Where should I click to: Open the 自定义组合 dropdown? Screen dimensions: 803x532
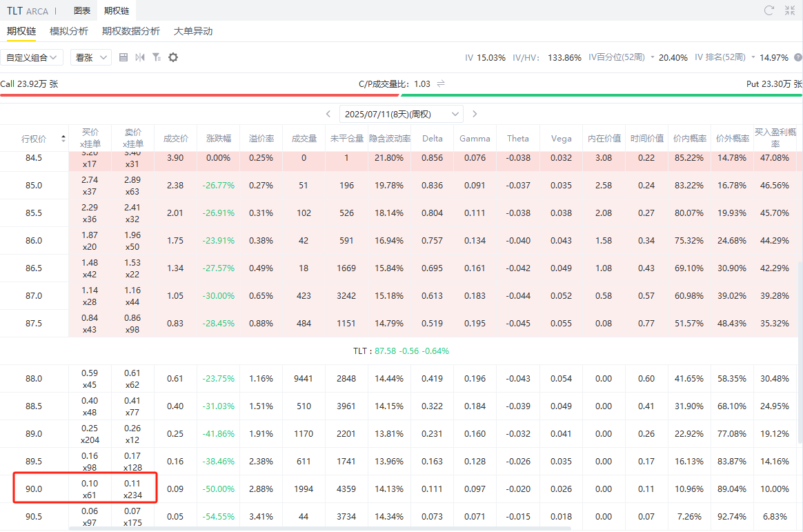coord(31,57)
